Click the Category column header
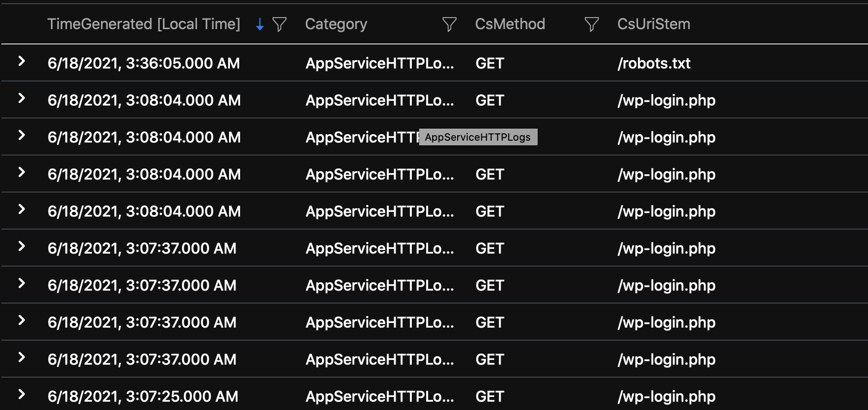This screenshot has width=868, height=410. tap(336, 24)
